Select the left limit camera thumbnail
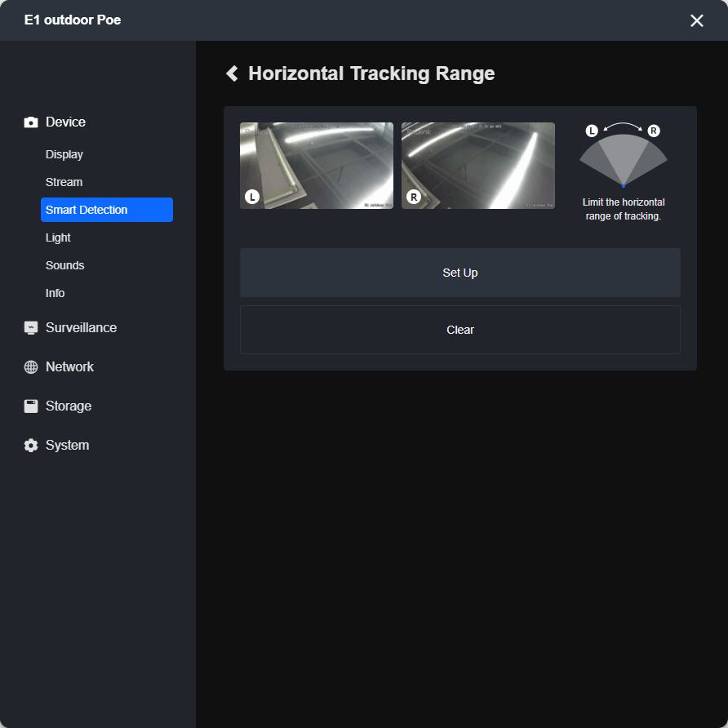Viewport: 728px width, 728px height. click(316, 166)
